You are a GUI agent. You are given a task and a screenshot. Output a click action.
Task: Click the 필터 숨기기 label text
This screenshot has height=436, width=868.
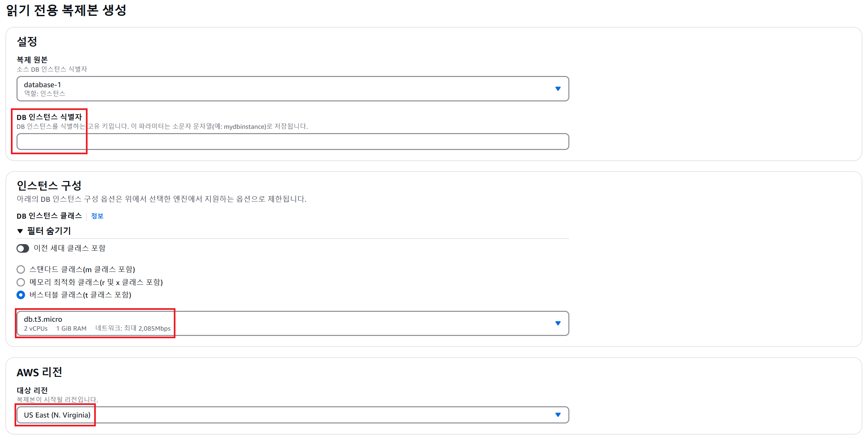click(x=49, y=231)
